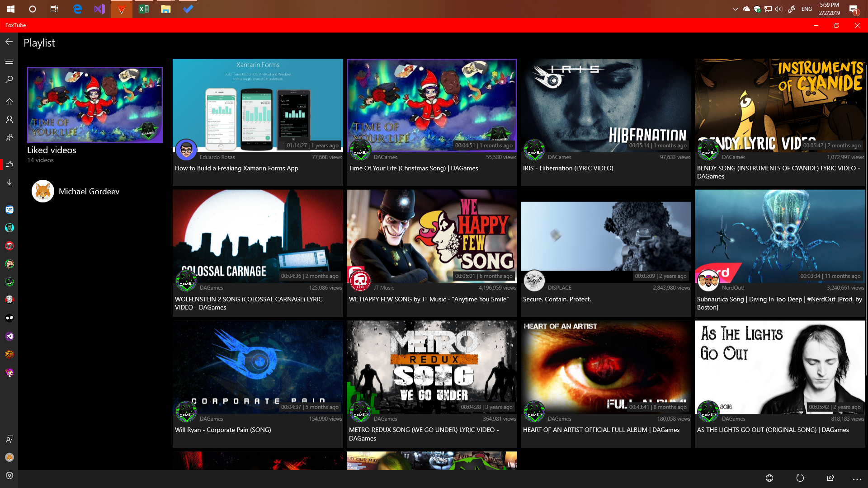
Task: Expand the hamburger navigation menu
Action: 9,61
